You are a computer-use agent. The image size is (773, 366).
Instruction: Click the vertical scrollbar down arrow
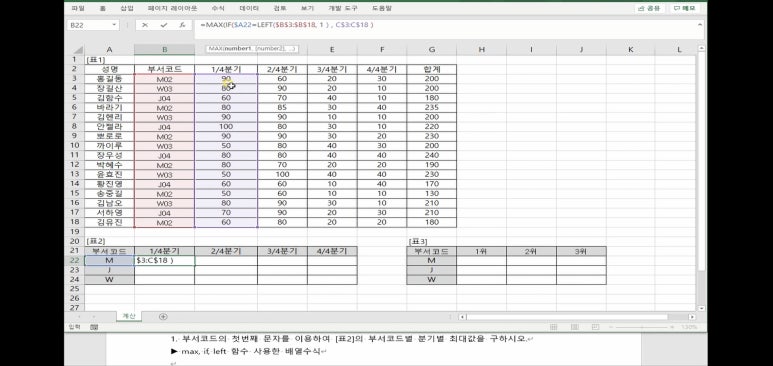click(x=702, y=308)
